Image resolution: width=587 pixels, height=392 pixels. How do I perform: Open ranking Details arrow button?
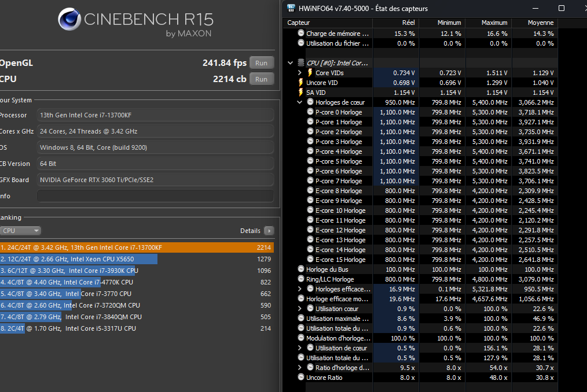click(269, 231)
